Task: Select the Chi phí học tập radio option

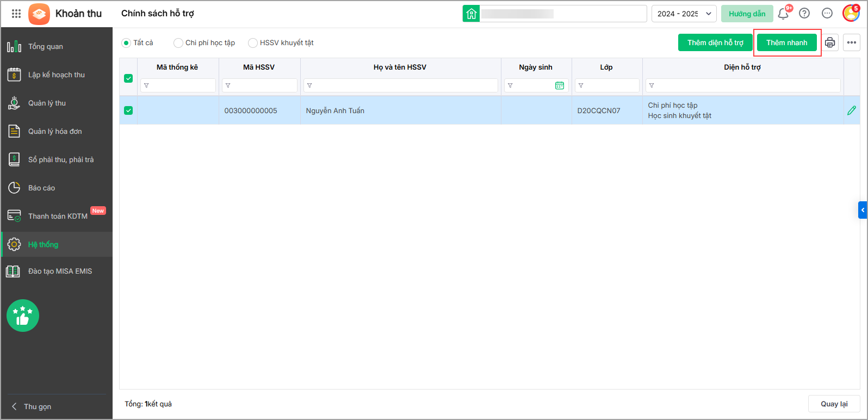Action: [204, 42]
